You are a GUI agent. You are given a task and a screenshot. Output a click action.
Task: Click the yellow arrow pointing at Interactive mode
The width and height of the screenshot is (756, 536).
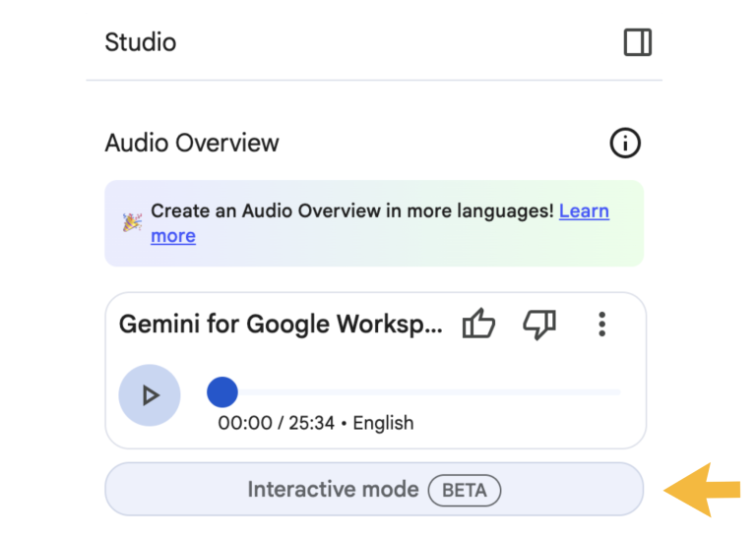coord(702,490)
